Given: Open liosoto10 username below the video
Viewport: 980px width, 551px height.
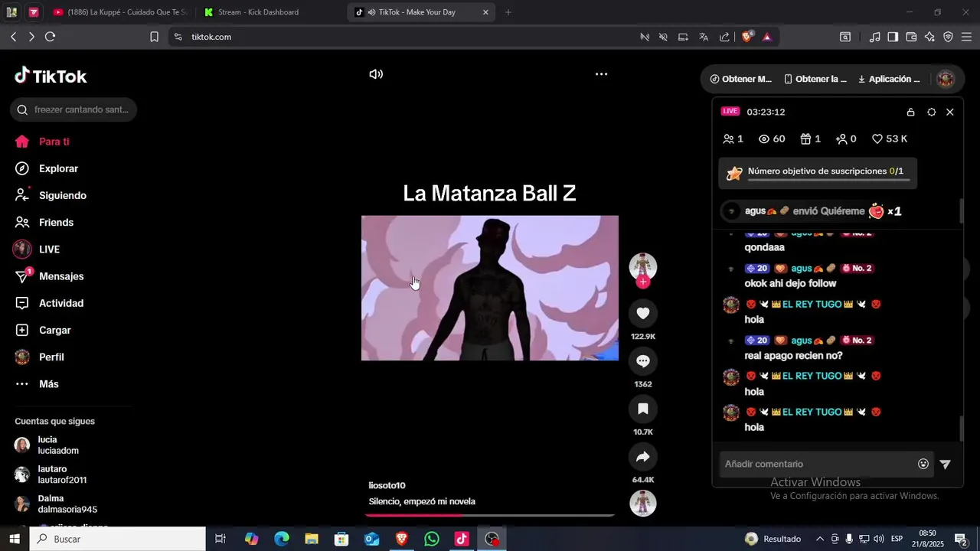Looking at the screenshot, I should point(387,485).
